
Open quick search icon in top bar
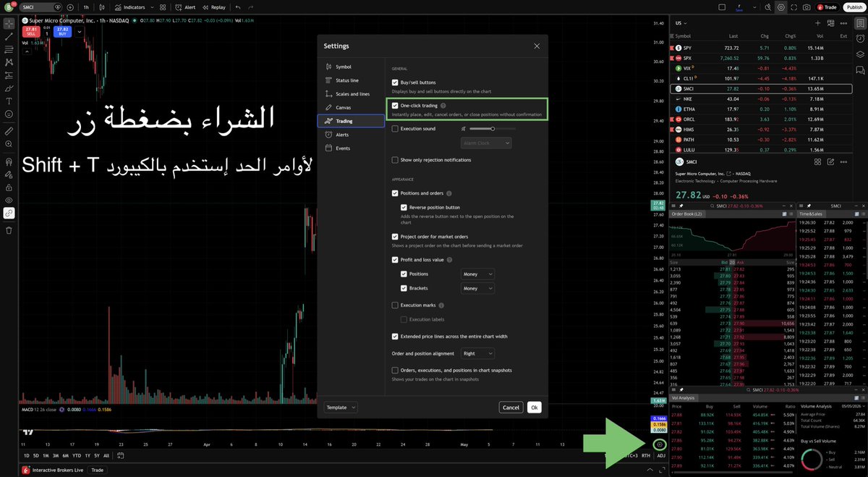click(x=767, y=7)
